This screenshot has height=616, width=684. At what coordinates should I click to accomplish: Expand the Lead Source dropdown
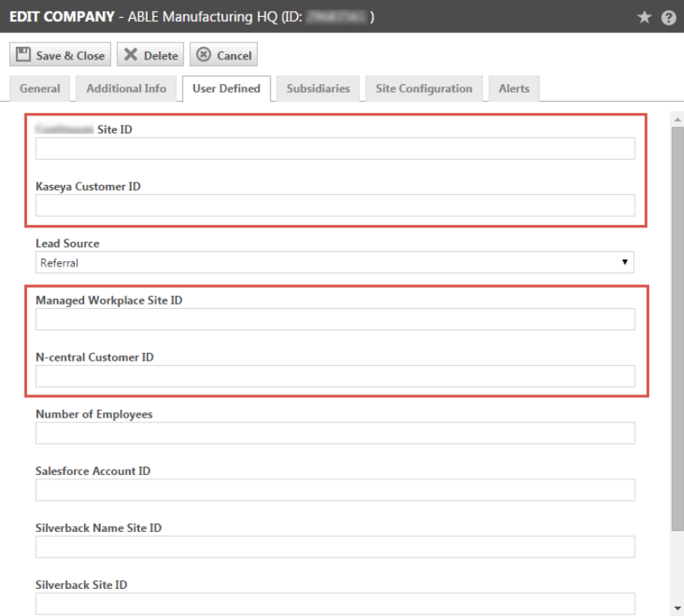(334, 263)
